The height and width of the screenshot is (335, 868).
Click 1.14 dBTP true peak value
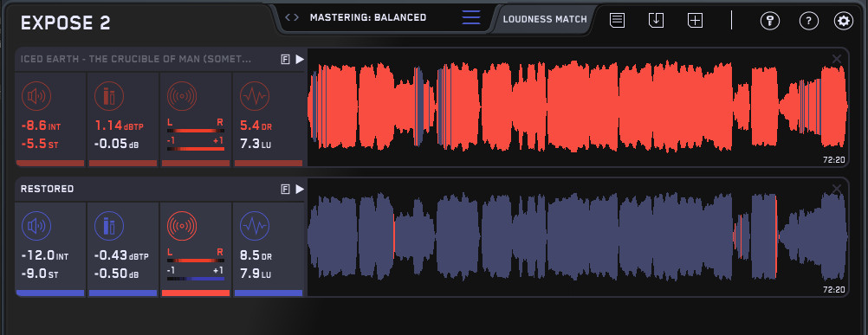119,126
